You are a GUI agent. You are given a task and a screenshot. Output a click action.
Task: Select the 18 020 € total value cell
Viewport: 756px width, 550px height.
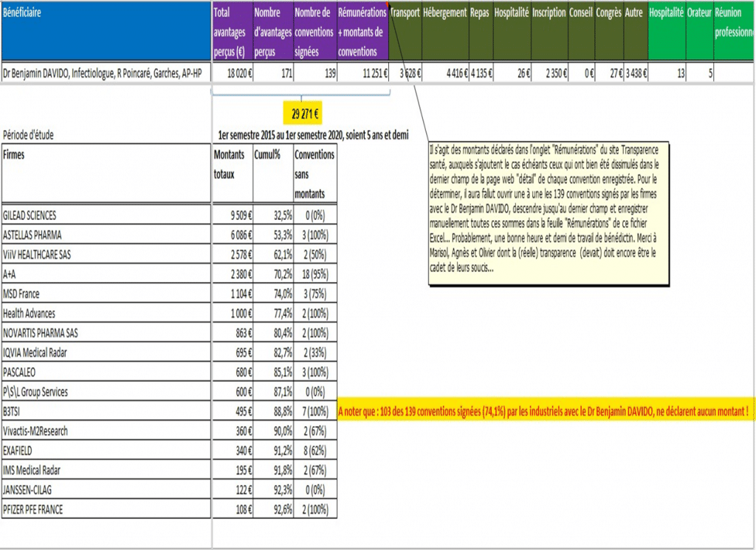233,73
